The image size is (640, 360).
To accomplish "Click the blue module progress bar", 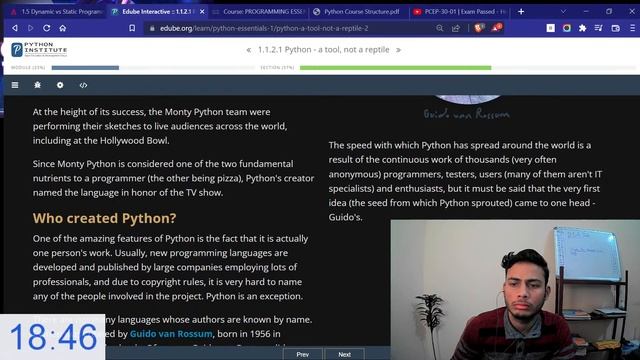I will click(85, 68).
